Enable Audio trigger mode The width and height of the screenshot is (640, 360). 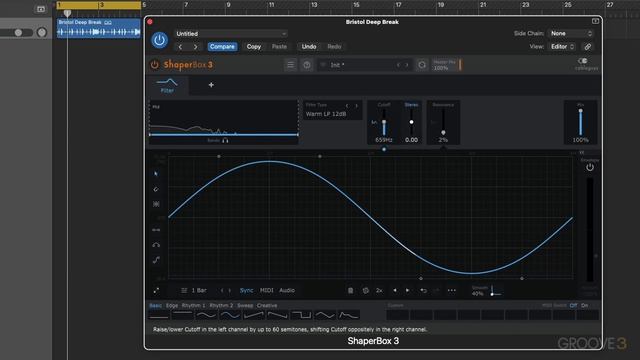287,290
